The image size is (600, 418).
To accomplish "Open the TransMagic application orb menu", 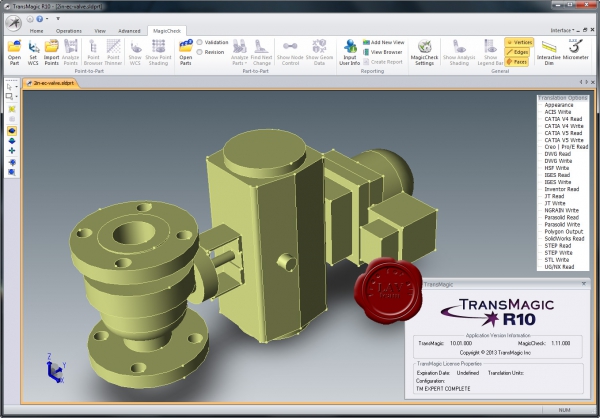I will click(13, 23).
